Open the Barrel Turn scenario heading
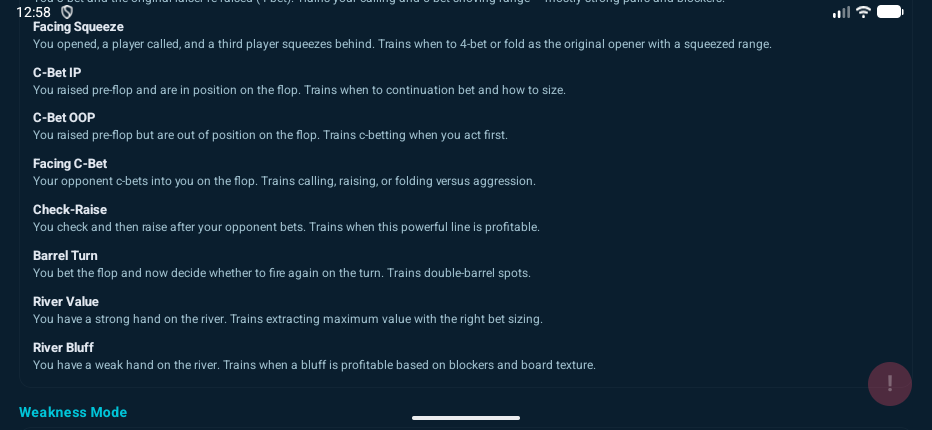932x430 pixels. tap(65, 256)
